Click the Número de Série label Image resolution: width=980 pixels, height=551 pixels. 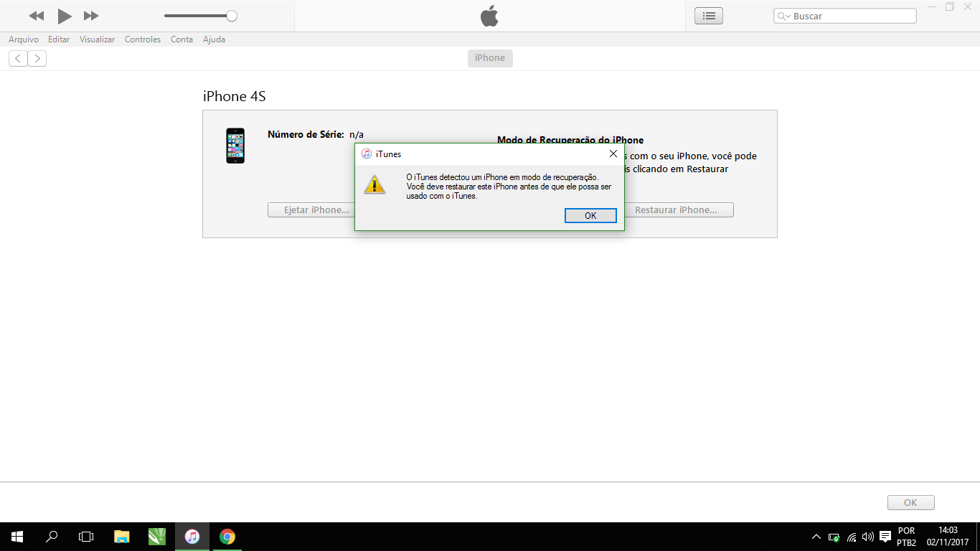(306, 134)
